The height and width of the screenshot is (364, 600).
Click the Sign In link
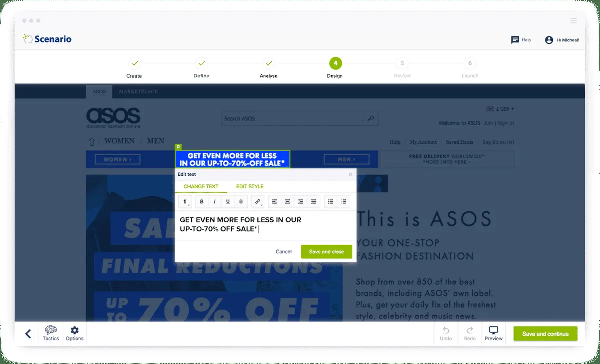506,123
